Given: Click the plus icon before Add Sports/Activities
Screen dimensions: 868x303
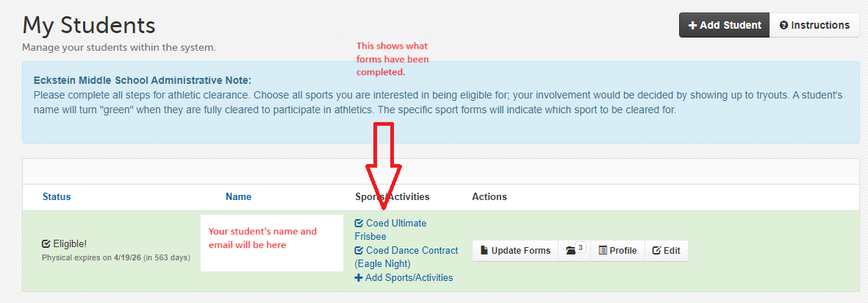Looking at the screenshot, I should click(x=359, y=277).
